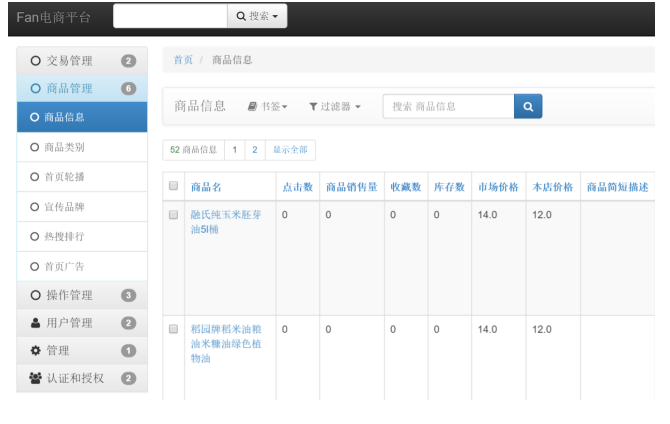The width and height of the screenshot is (670, 424).
Task: Click the badge 2 on 认证和授权
Action: (x=128, y=378)
